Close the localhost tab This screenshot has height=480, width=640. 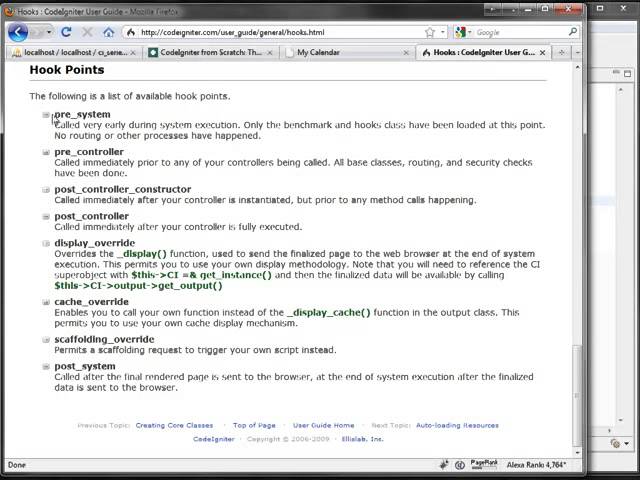pos(133,53)
